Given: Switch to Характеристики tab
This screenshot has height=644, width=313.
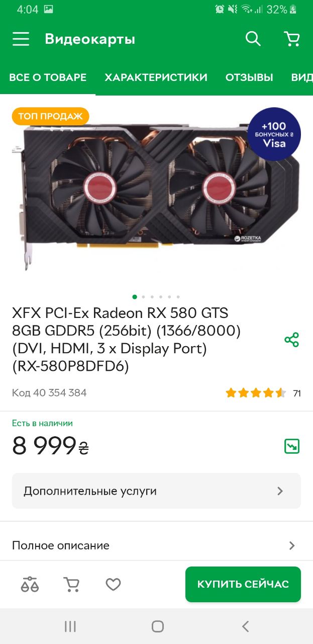Looking at the screenshot, I should [156, 77].
